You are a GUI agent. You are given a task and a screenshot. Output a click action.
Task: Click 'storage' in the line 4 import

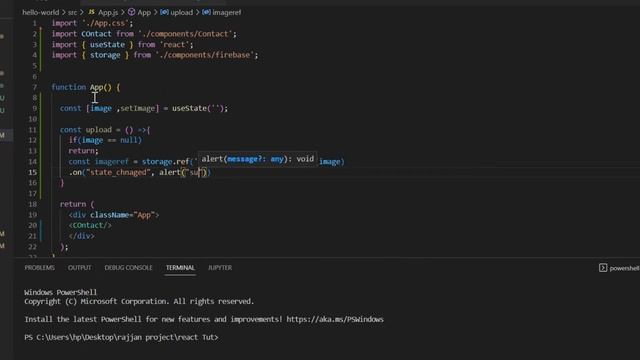[x=105, y=55]
